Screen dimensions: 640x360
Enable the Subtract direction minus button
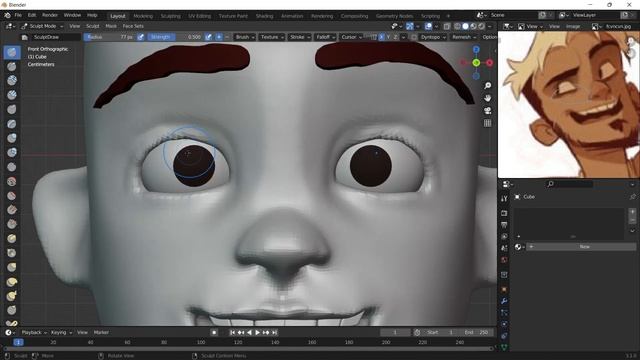coord(227,37)
